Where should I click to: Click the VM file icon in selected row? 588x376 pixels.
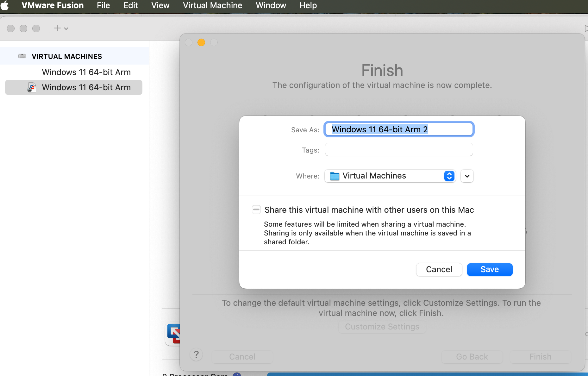click(x=32, y=87)
